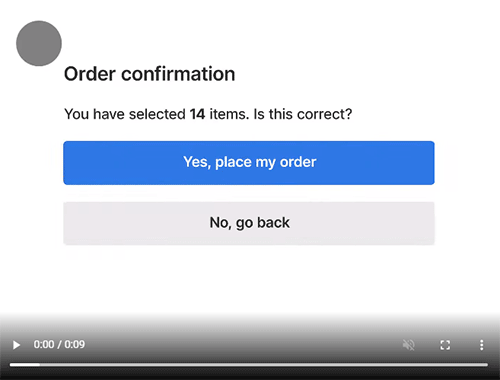Screen dimensions: 500x380
Task: Select the Order confirmation heading
Action: [149, 74]
